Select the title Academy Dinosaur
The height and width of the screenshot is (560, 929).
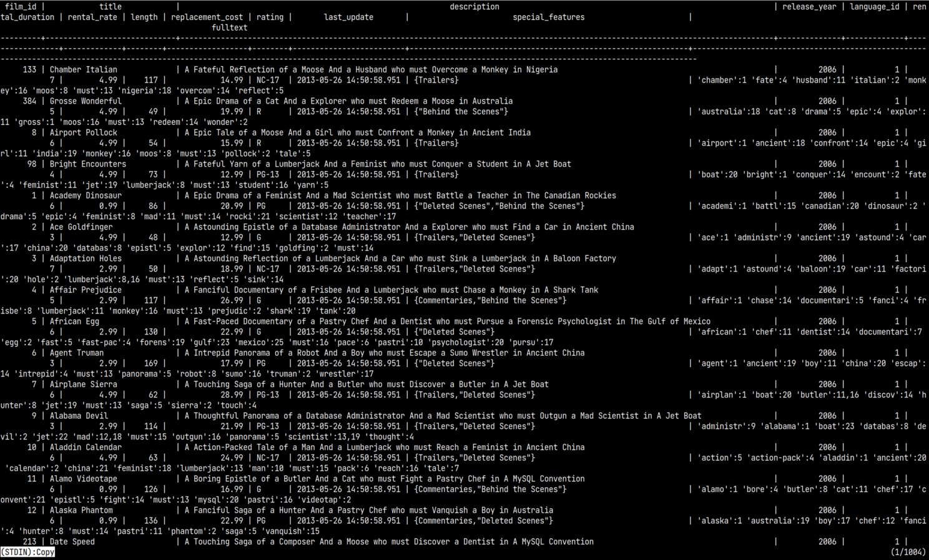tap(86, 195)
